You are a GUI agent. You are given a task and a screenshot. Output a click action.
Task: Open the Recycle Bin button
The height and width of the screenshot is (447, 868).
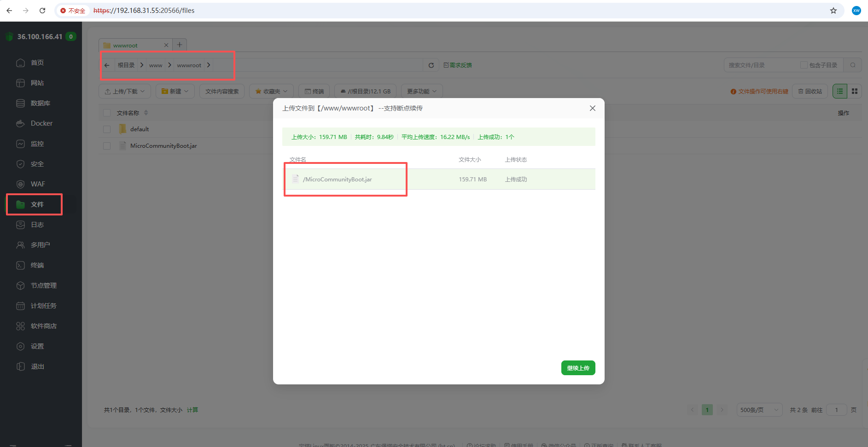point(810,91)
